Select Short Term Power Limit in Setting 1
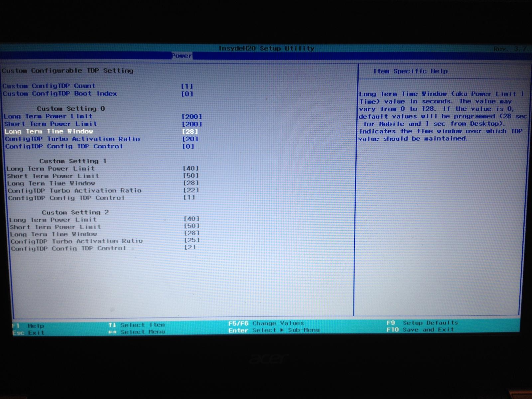Viewport: 532px width, 399px height. pos(53,176)
